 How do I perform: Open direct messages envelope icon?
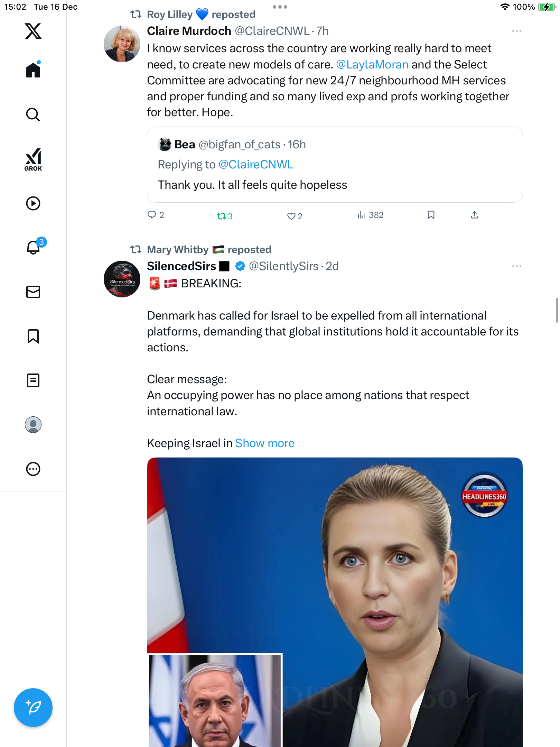[33, 292]
